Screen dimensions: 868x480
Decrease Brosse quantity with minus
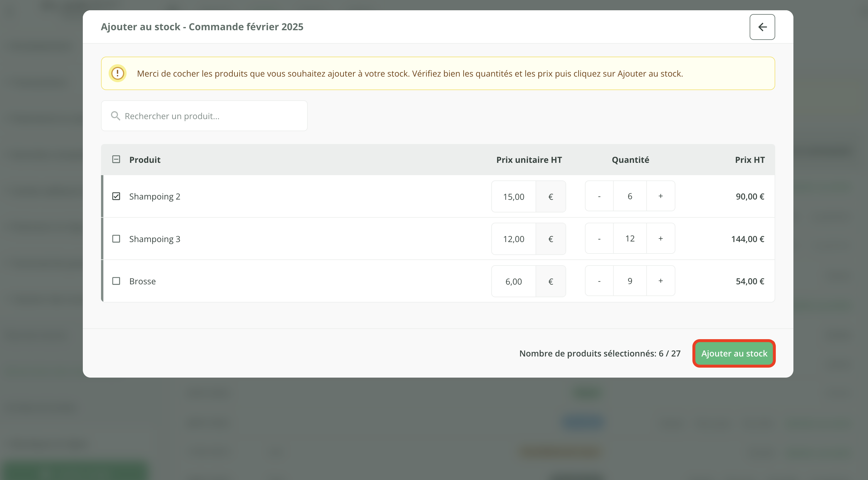(599, 281)
